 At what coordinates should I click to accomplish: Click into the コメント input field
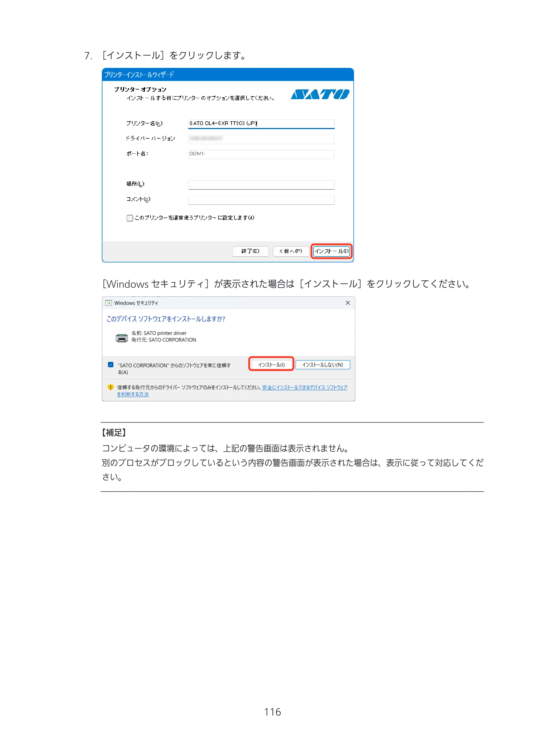point(261,200)
